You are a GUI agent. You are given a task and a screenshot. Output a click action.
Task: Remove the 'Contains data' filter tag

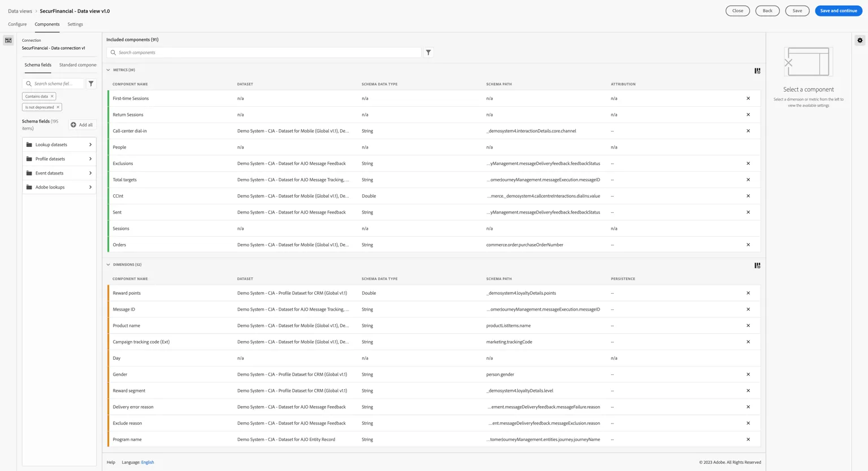pyautogui.click(x=52, y=97)
